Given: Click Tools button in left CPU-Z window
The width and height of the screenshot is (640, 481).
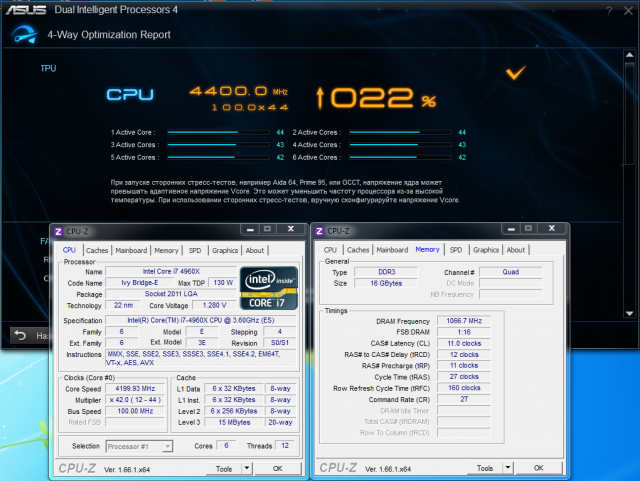Looking at the screenshot, I should point(224,469).
